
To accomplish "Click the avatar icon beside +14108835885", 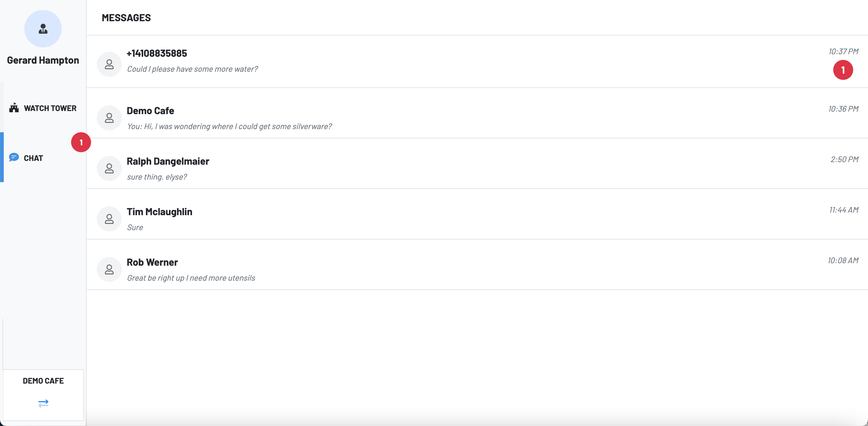I will pyautogui.click(x=109, y=64).
